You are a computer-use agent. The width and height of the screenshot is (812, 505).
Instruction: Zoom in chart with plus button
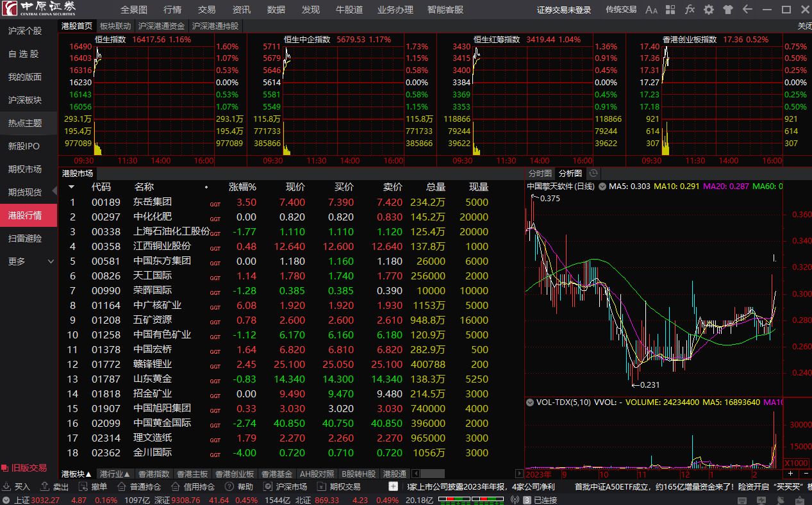791,474
